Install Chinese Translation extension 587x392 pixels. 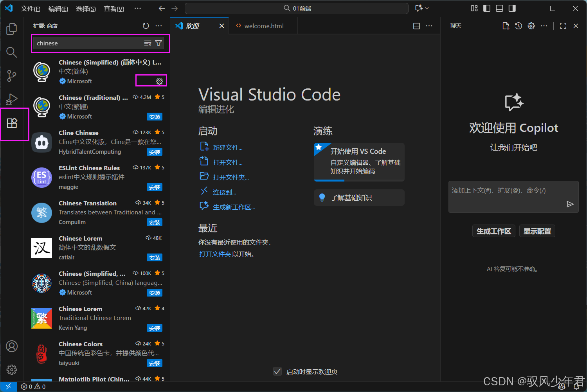click(155, 222)
